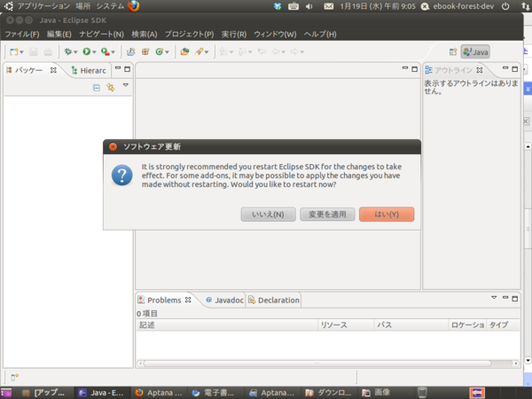Click Collapse All in Package Explorer

pos(97,88)
